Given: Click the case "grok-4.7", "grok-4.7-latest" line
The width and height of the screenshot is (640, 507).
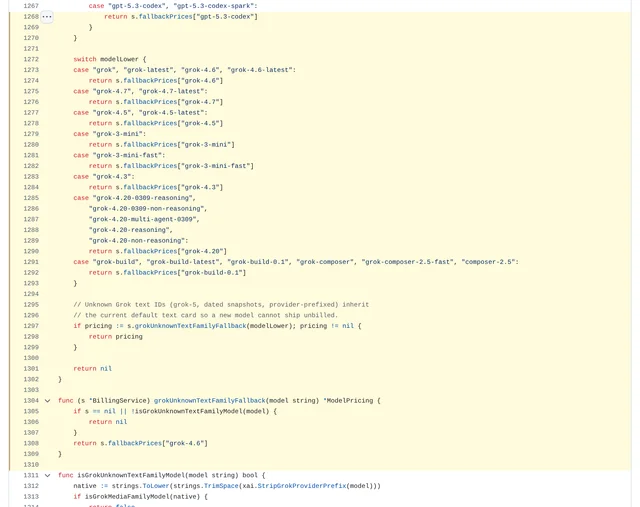Looking at the screenshot, I should coord(140,91).
